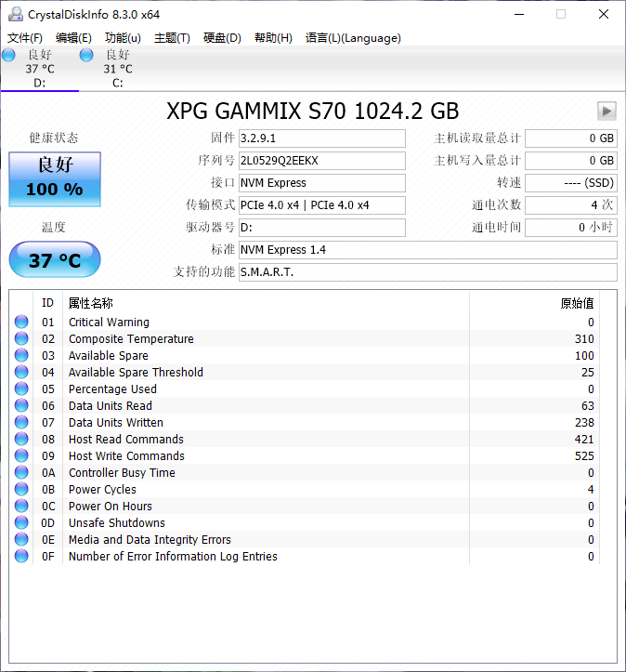Click raw value 63 of Data Units Read
This screenshot has height=672, width=626.
pyautogui.click(x=588, y=406)
